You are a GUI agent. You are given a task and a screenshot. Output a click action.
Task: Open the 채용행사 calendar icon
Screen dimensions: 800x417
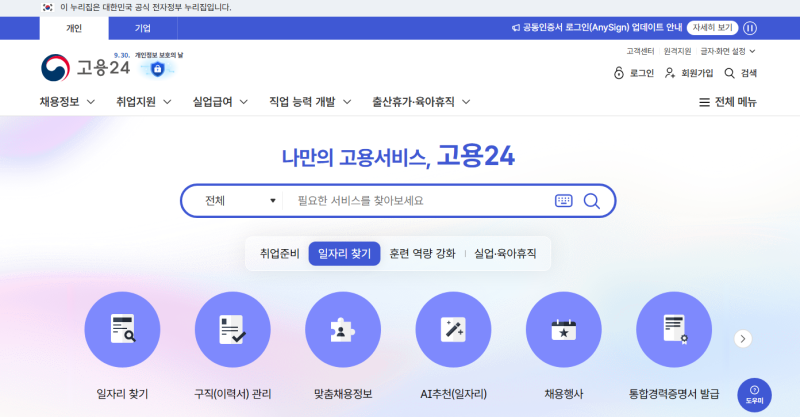click(564, 329)
